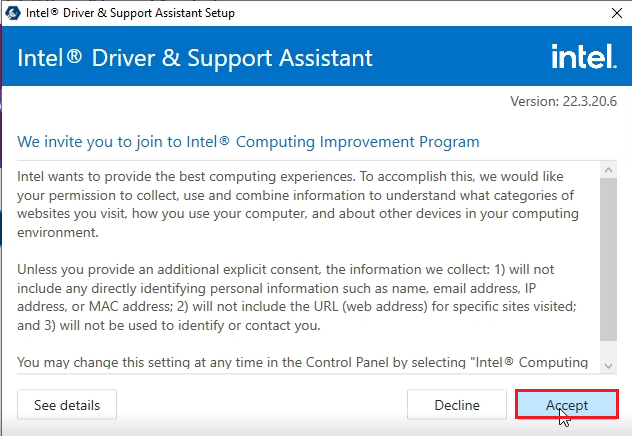Viewport: 632px width, 436px height.
Task: Click the Decline button
Action: 457,405
